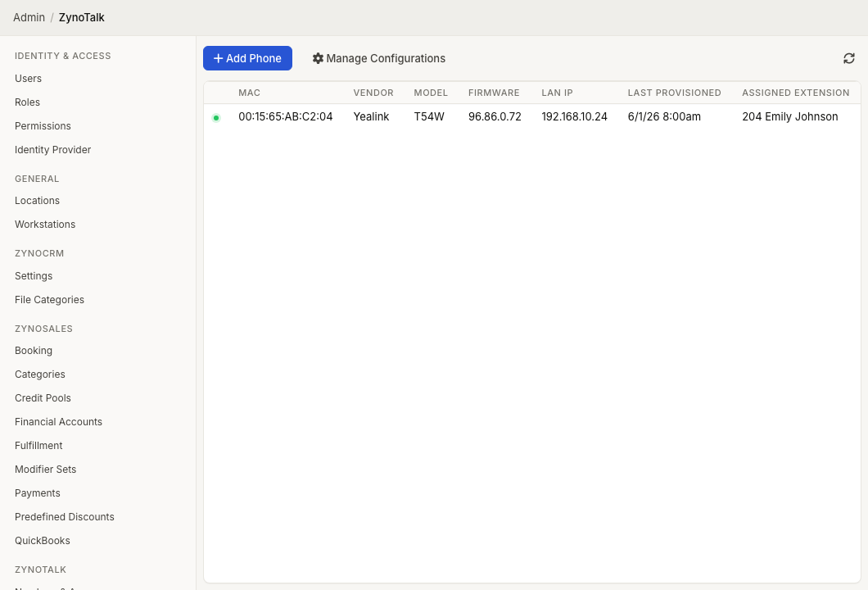Open the Categories sidebar item
The width and height of the screenshot is (868, 590).
pyautogui.click(x=40, y=375)
